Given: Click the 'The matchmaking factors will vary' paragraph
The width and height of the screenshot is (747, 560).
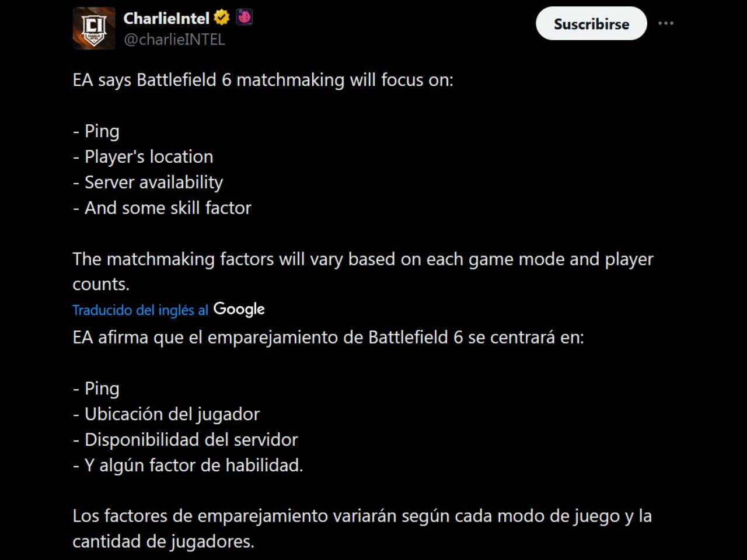Looking at the screenshot, I should point(363,271).
